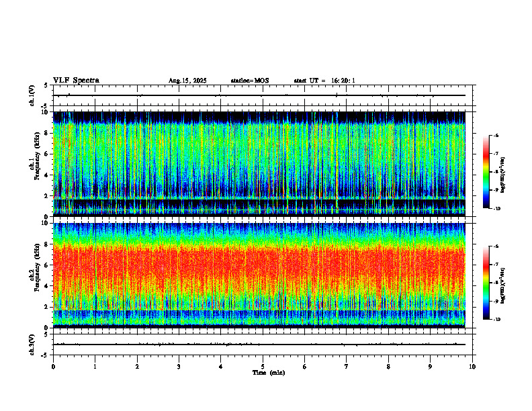Image resolution: width=532 pixels, height=411 pixels.
Task: Click the "5" tick on ch.3(V) axis
Action: tap(46, 334)
